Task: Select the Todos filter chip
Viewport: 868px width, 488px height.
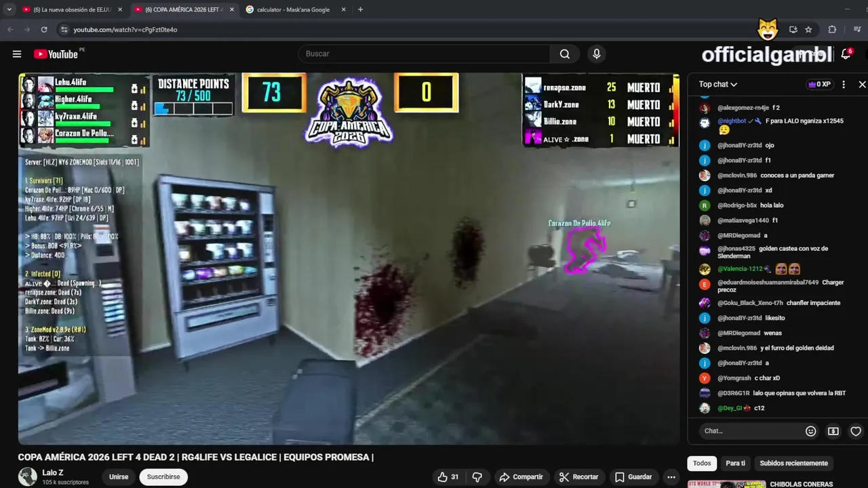Action: [x=702, y=464]
